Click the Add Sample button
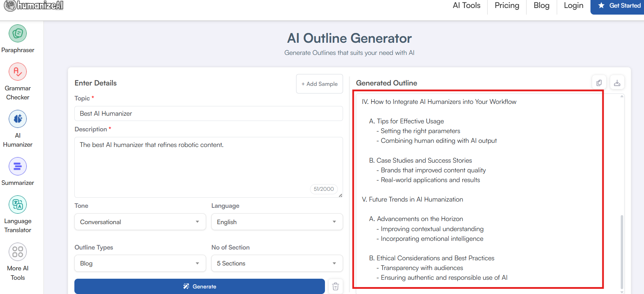The image size is (644, 294). tap(319, 84)
